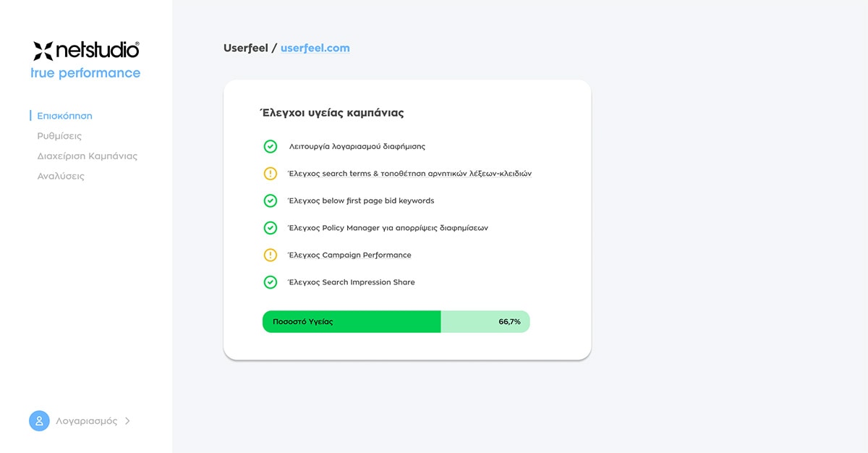868x453 pixels.
Task: Click the yellow warning icon for search terms check
Action: (x=270, y=174)
